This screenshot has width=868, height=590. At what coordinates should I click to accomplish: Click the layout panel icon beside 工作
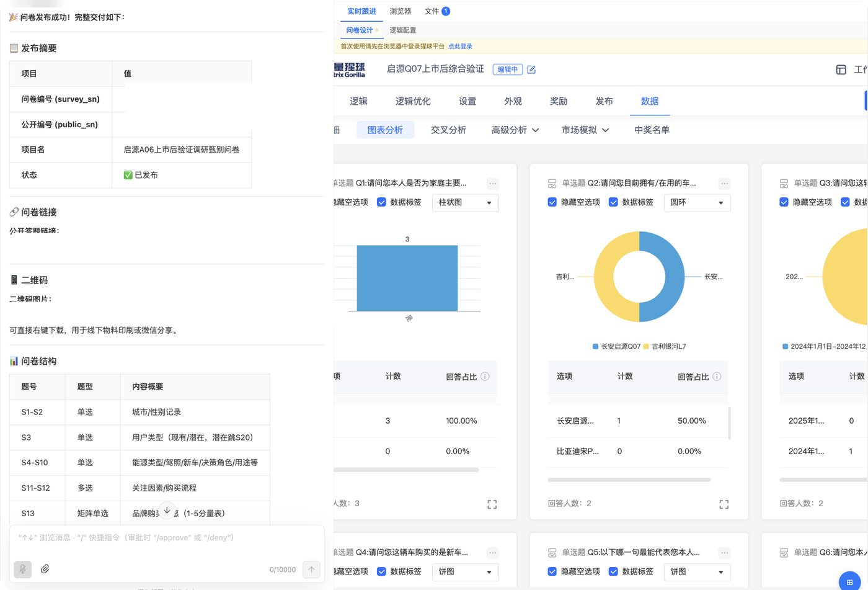point(841,69)
